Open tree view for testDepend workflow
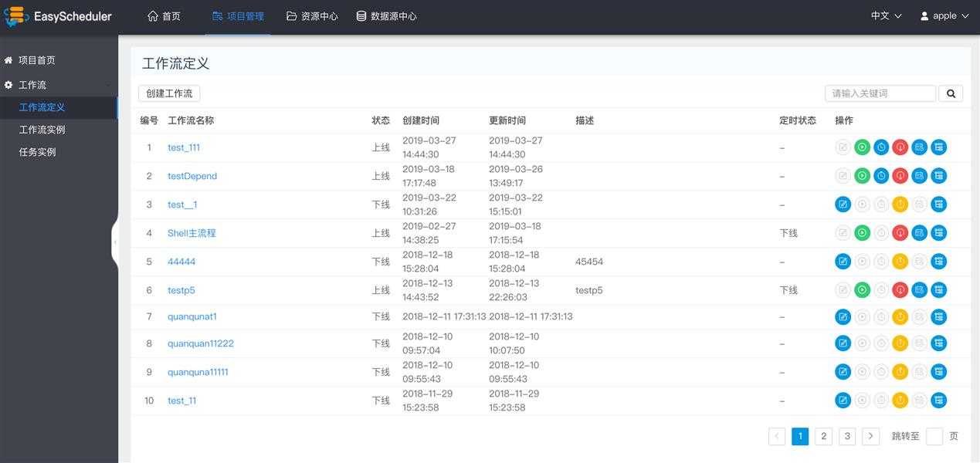This screenshot has width=980, height=463. [x=938, y=176]
